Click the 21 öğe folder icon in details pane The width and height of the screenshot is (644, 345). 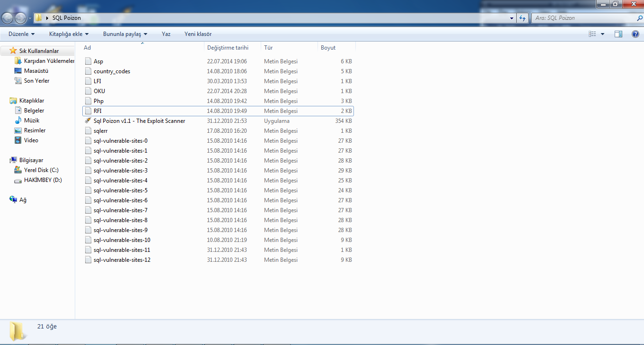[18, 331]
